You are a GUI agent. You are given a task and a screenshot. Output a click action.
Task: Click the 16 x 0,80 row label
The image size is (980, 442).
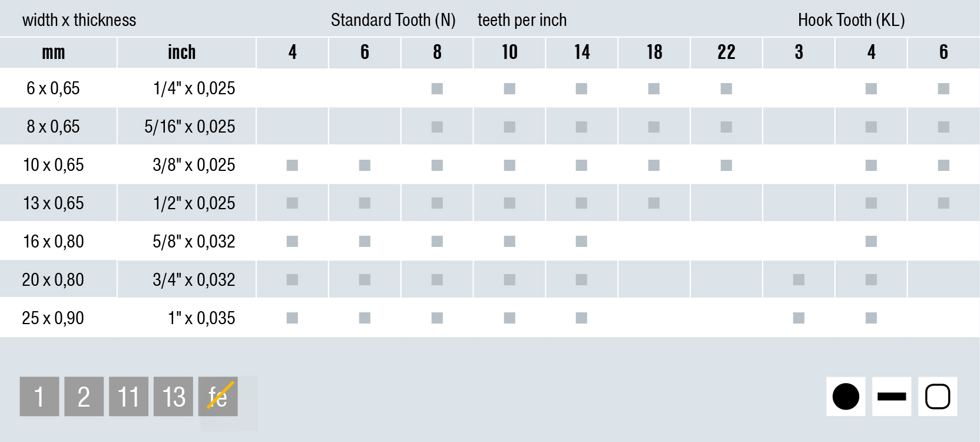point(54,241)
